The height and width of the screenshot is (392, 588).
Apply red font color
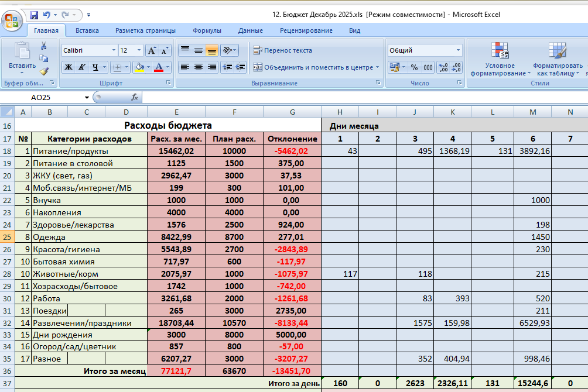point(159,67)
